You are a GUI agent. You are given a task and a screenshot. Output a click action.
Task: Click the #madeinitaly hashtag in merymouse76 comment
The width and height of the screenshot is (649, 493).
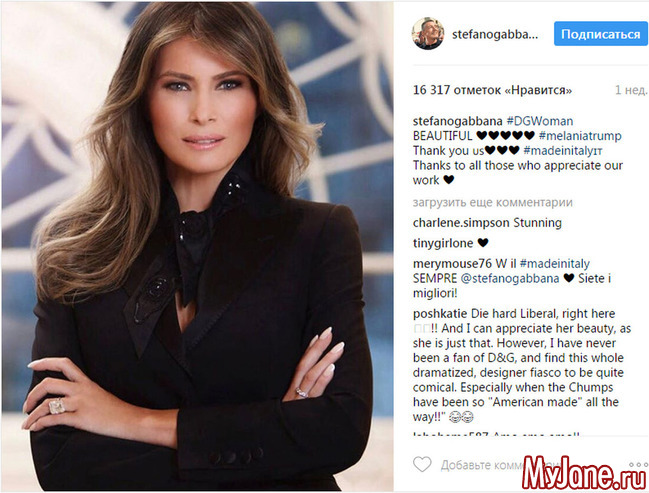(x=555, y=263)
